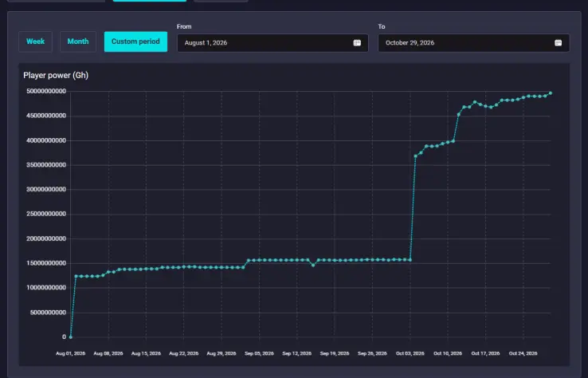Click the last data point near 50000000000
The image size is (588, 378).
[x=551, y=93]
